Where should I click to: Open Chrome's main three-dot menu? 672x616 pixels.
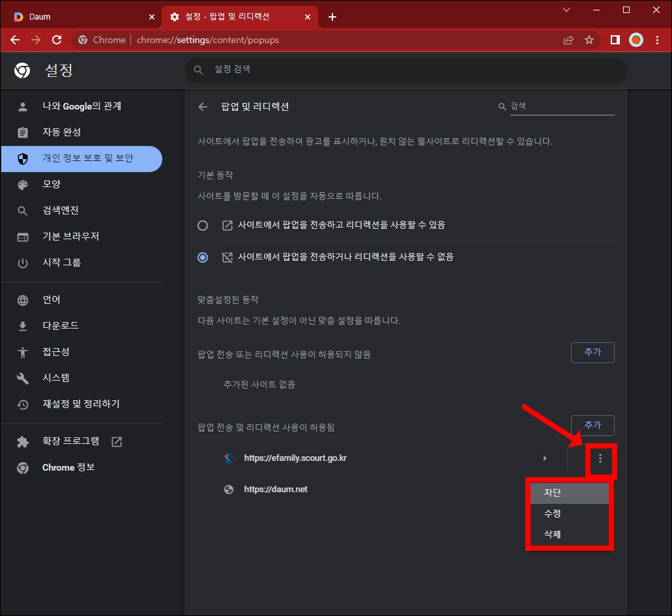click(657, 40)
